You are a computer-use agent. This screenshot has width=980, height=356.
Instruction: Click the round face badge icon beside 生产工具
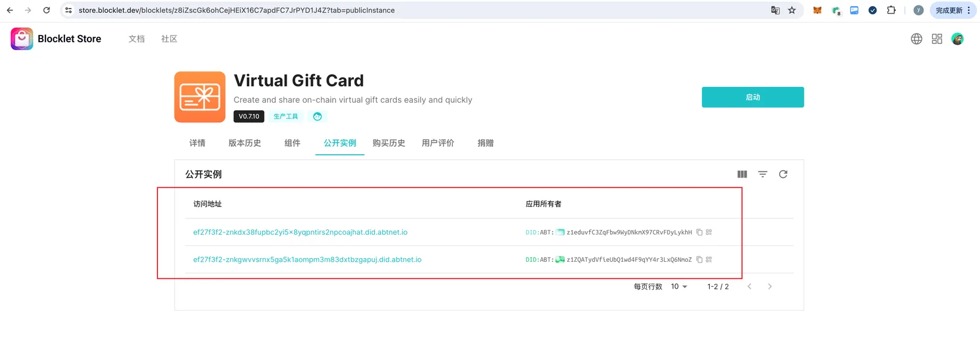coord(317,116)
